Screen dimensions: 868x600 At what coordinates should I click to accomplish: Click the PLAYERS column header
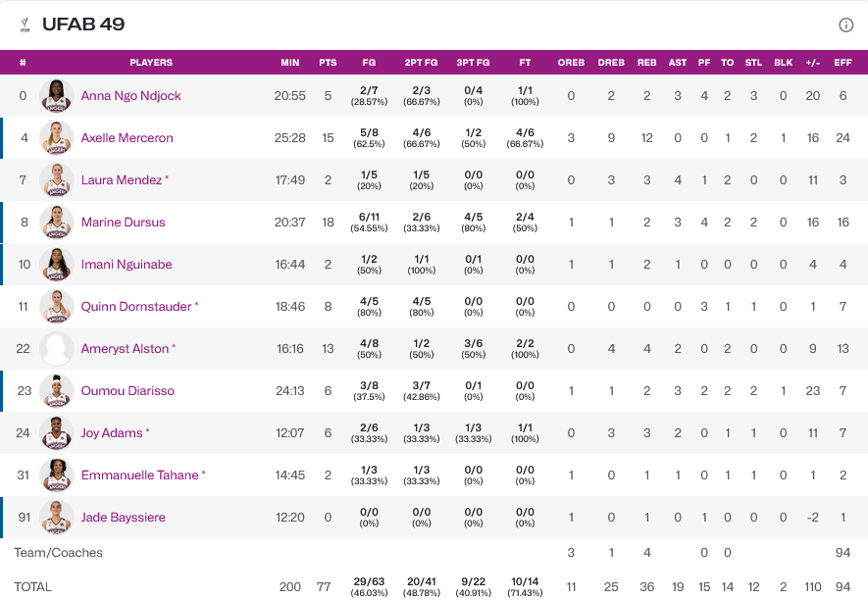[x=151, y=63]
